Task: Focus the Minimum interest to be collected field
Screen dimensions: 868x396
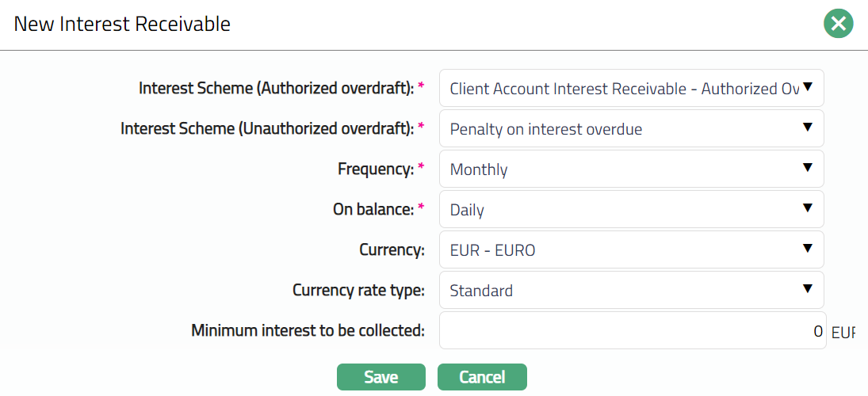Action: [630, 331]
